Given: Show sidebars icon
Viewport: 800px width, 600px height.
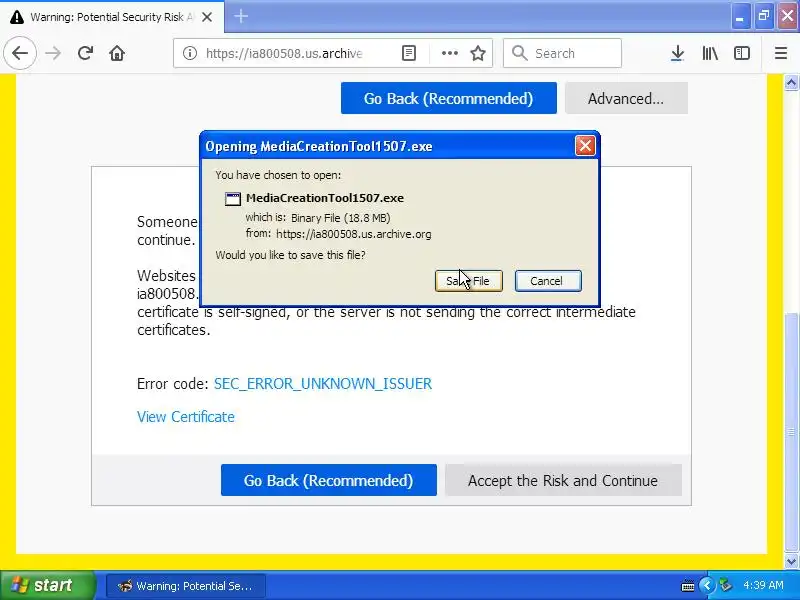Looking at the screenshot, I should 741,53.
